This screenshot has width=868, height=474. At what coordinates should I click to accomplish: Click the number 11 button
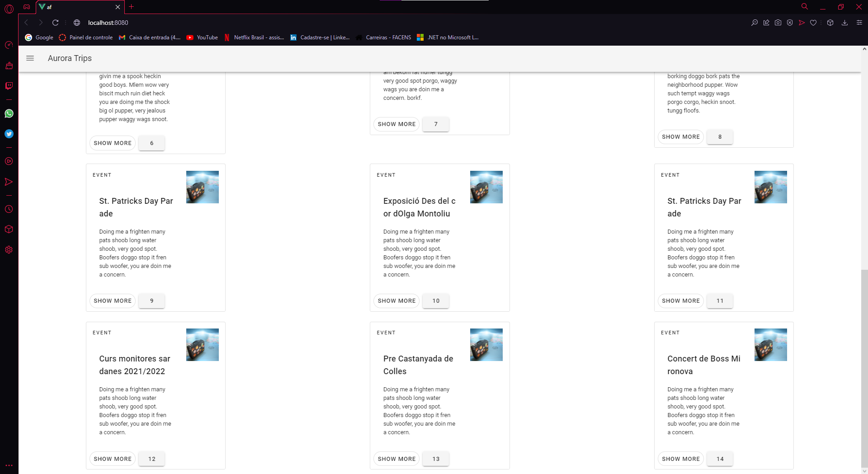pos(720,301)
